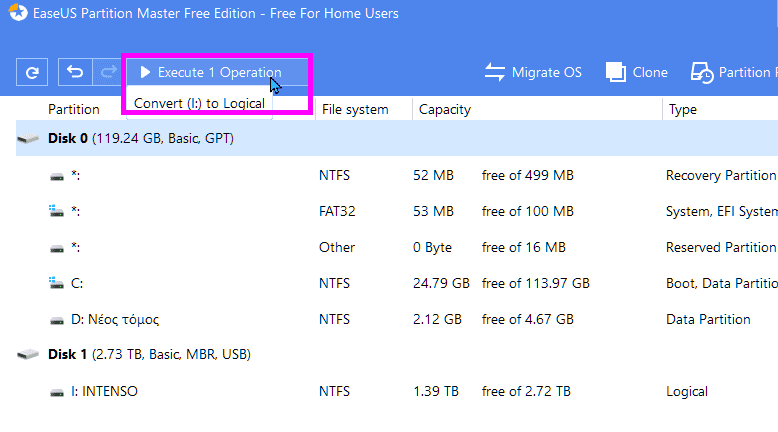Click '53 MB' capacity value
This screenshot has width=778, height=432.
[433, 211]
